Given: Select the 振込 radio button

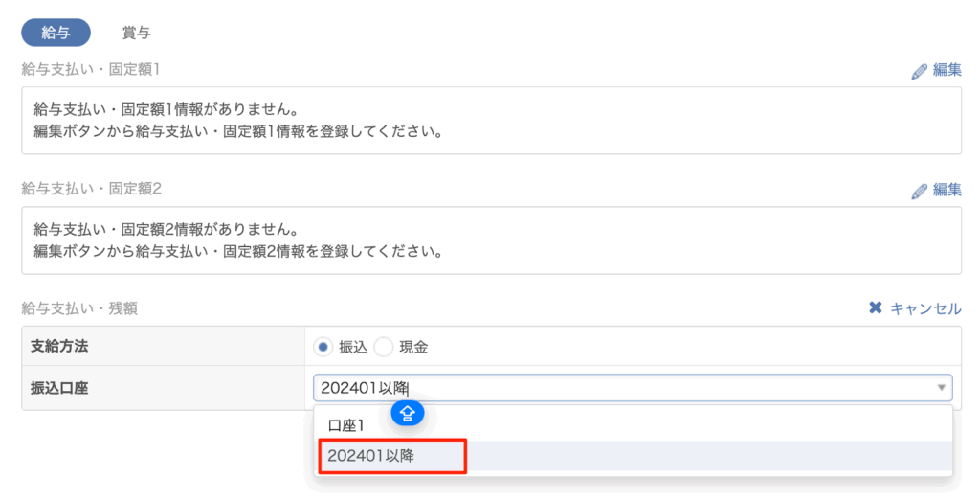Looking at the screenshot, I should pyautogui.click(x=323, y=347).
